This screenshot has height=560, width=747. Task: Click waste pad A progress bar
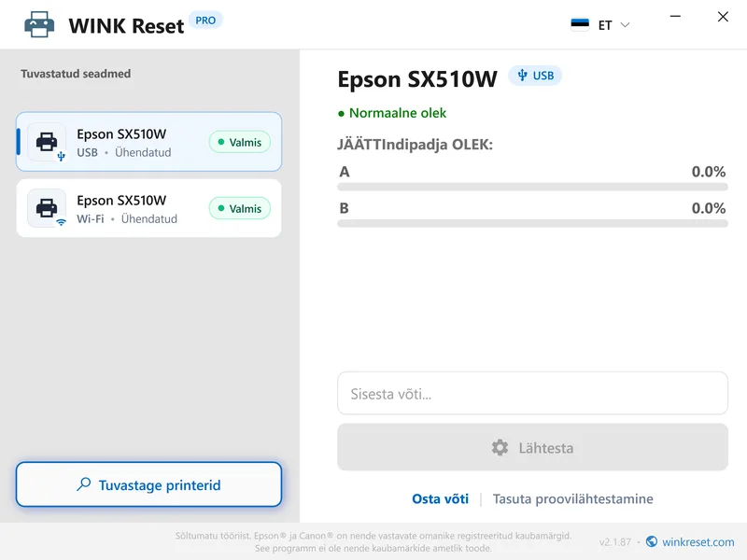click(x=532, y=188)
